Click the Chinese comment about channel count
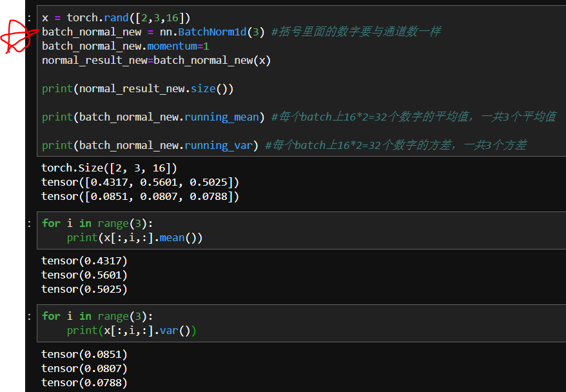566x392 pixels. click(x=355, y=32)
